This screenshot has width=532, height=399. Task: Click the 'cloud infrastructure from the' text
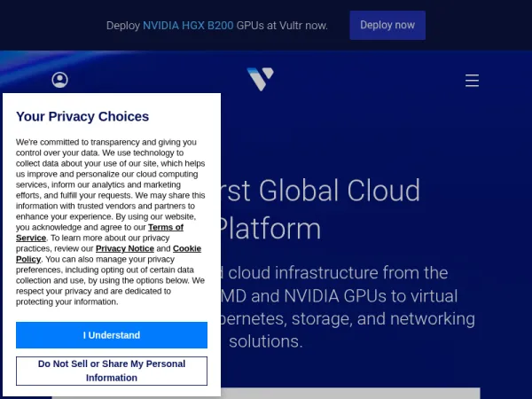tap(338, 273)
